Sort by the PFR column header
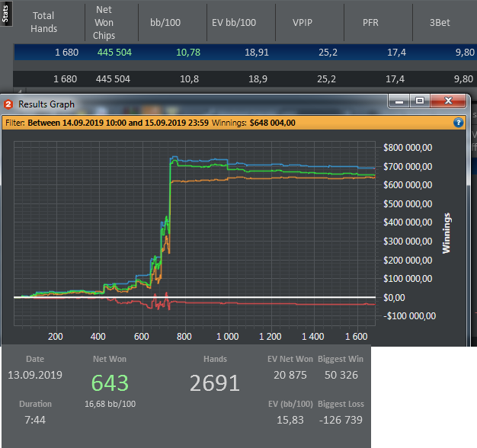 pos(370,23)
